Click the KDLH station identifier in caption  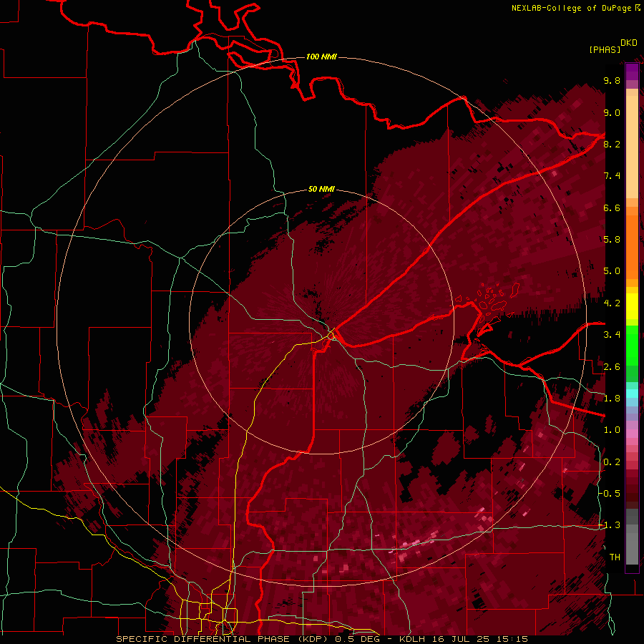[x=412, y=639]
